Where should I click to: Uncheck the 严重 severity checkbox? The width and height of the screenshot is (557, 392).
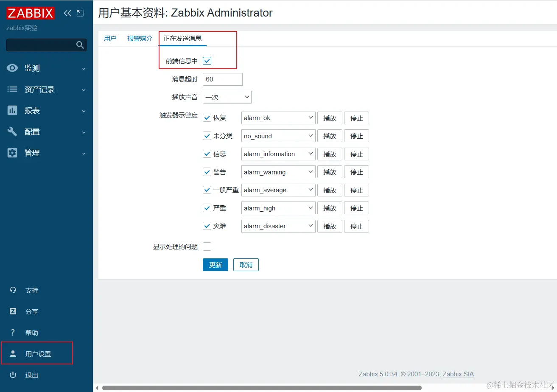tap(207, 208)
